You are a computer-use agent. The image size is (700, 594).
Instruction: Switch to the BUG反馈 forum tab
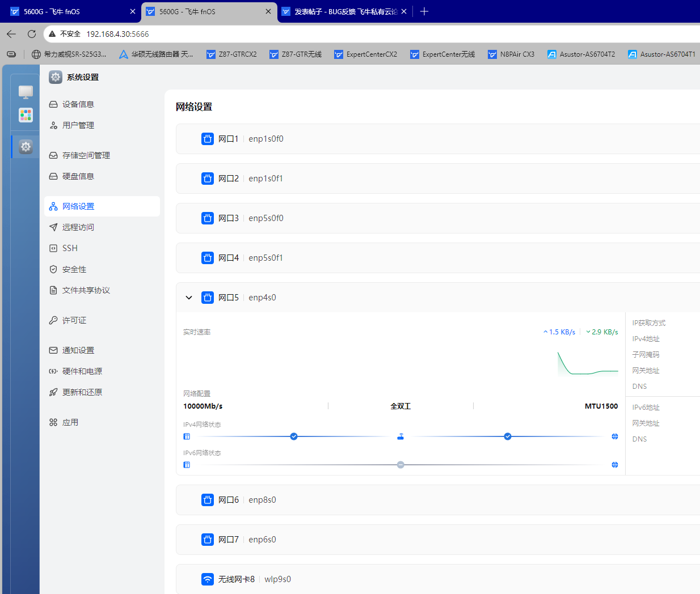click(x=344, y=11)
